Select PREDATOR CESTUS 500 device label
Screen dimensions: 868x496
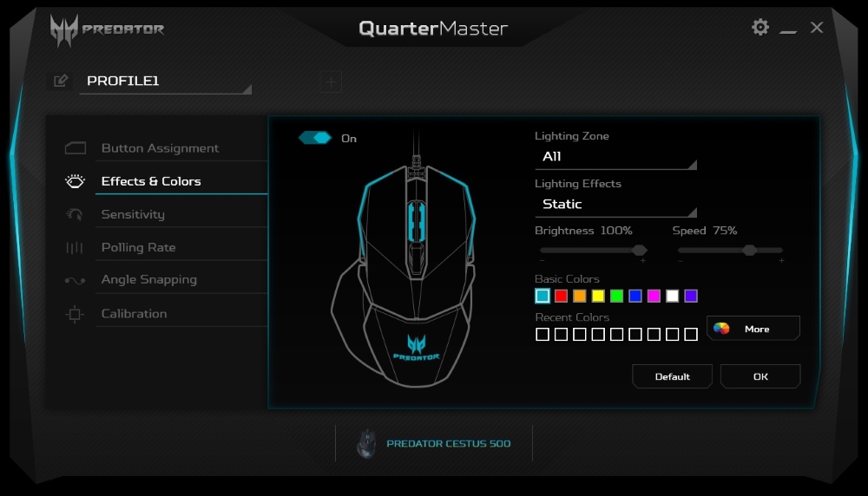449,443
